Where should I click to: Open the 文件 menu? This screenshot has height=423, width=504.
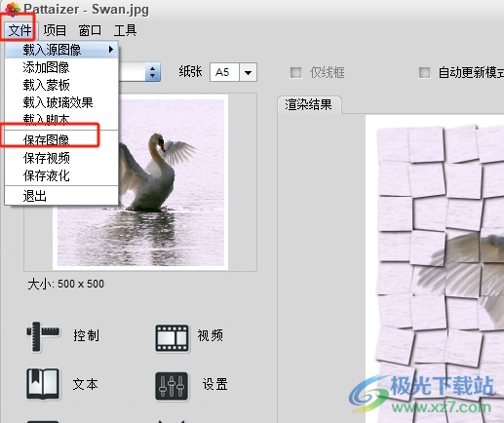[x=19, y=30]
